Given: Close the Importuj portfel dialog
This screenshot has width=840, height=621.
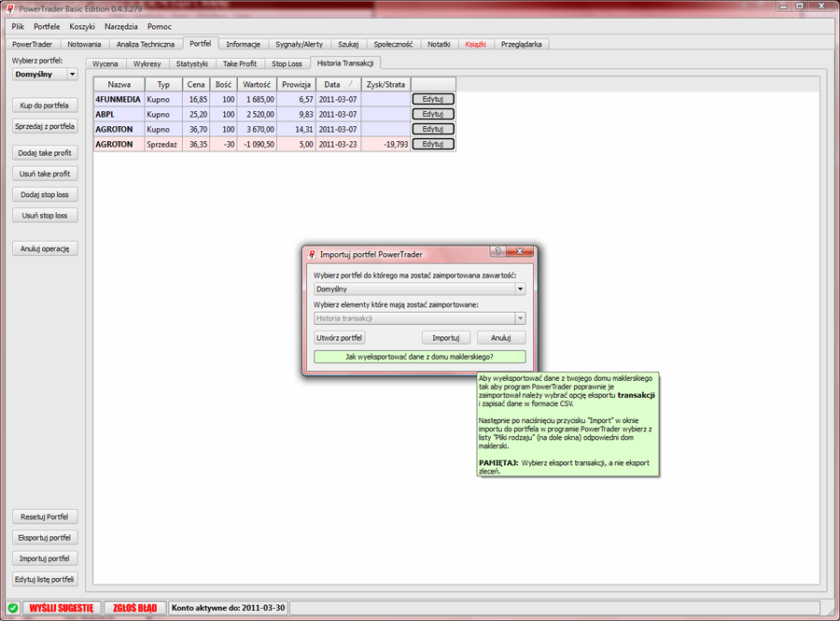Looking at the screenshot, I should click(x=519, y=251).
